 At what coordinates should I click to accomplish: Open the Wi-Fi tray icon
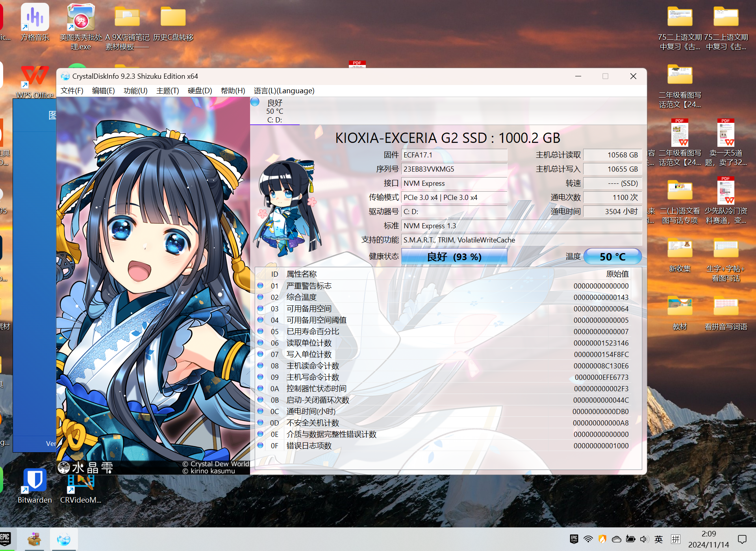588,539
